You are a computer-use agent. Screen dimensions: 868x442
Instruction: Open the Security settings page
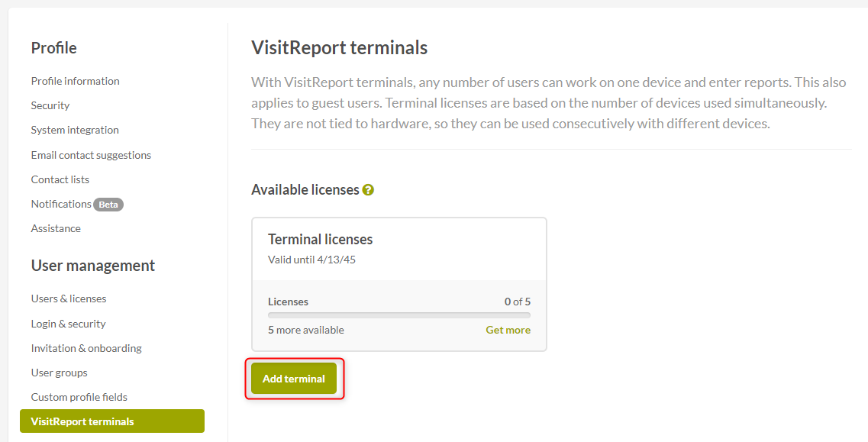click(50, 105)
